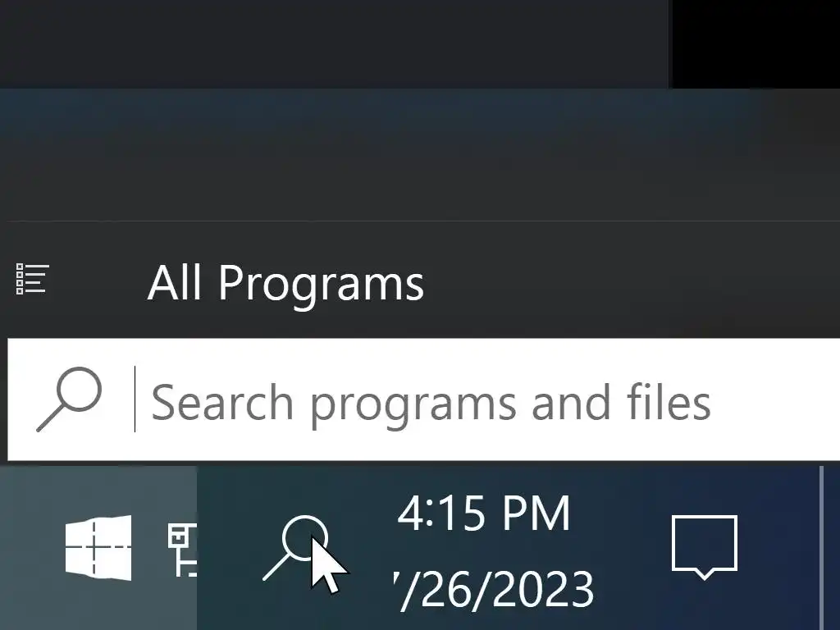Open the Action Center notification icon
This screenshot has height=630, width=840.
pyautogui.click(x=705, y=547)
